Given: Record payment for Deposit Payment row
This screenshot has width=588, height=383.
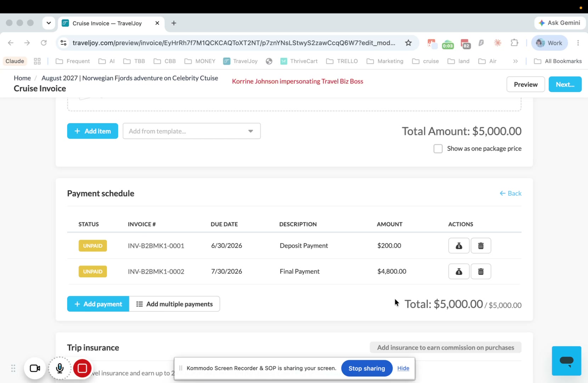Looking at the screenshot, I should [x=459, y=246].
